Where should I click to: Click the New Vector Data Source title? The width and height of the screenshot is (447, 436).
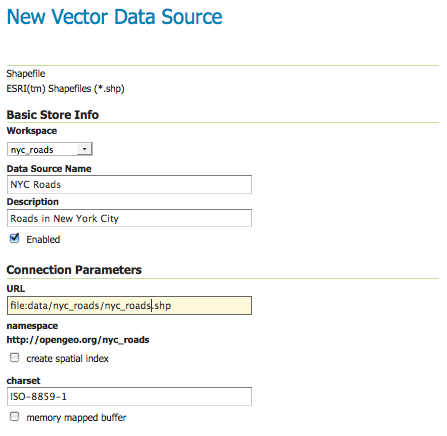tap(114, 17)
